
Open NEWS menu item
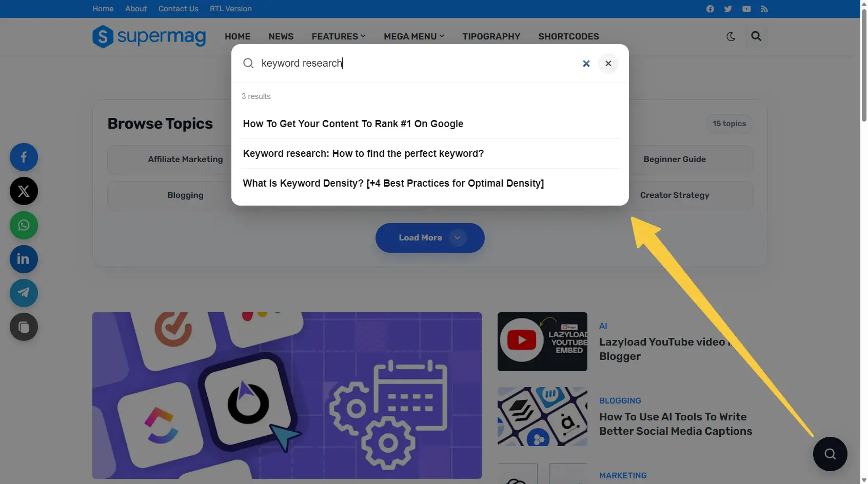pyautogui.click(x=281, y=36)
